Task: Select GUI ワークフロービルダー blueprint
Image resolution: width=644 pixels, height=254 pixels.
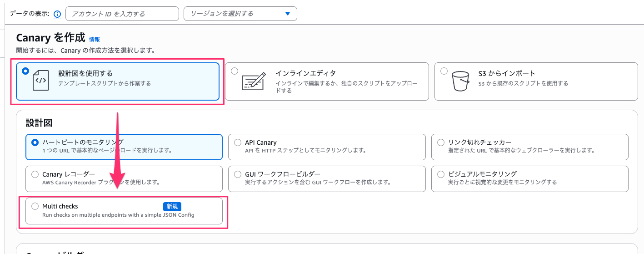Action: [238, 174]
